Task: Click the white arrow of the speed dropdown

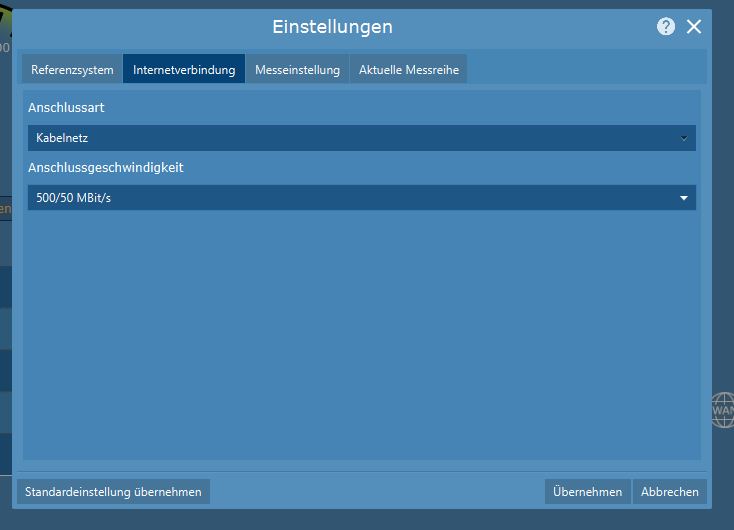Action: (x=684, y=198)
